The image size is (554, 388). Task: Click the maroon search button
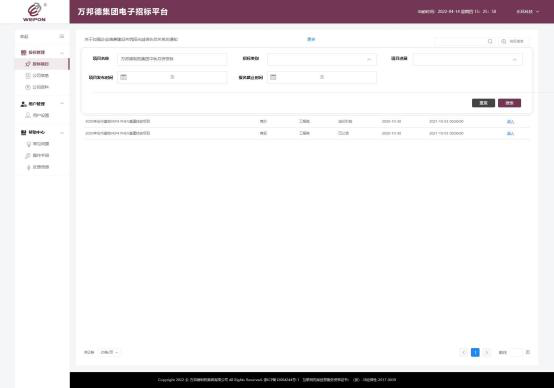point(509,103)
